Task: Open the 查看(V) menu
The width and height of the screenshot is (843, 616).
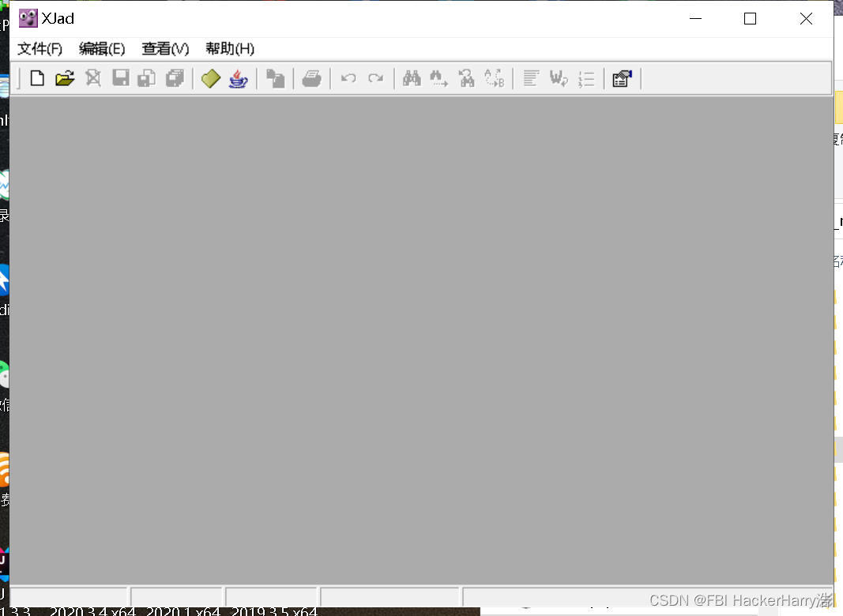Action: pos(165,49)
